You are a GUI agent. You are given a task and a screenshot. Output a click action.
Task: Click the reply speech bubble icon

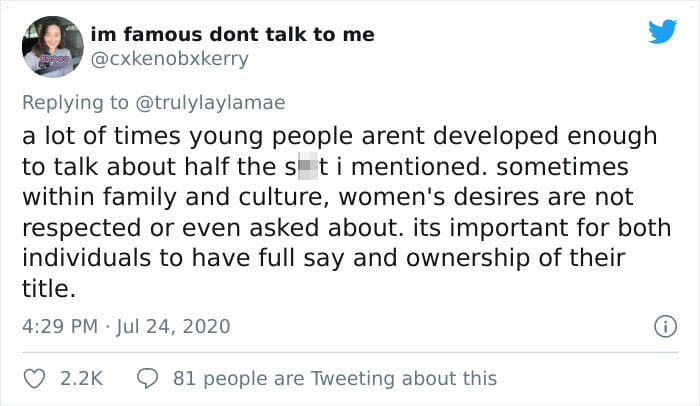(x=147, y=379)
